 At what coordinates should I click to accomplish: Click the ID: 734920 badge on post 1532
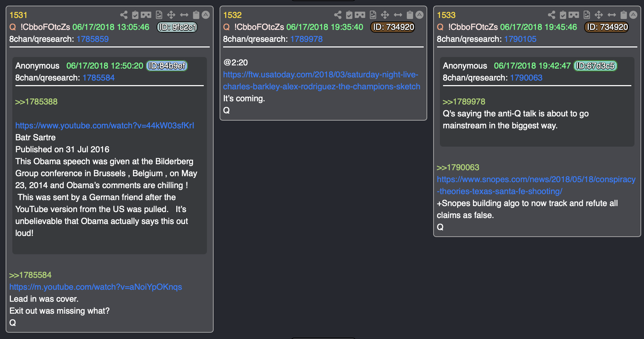click(393, 27)
